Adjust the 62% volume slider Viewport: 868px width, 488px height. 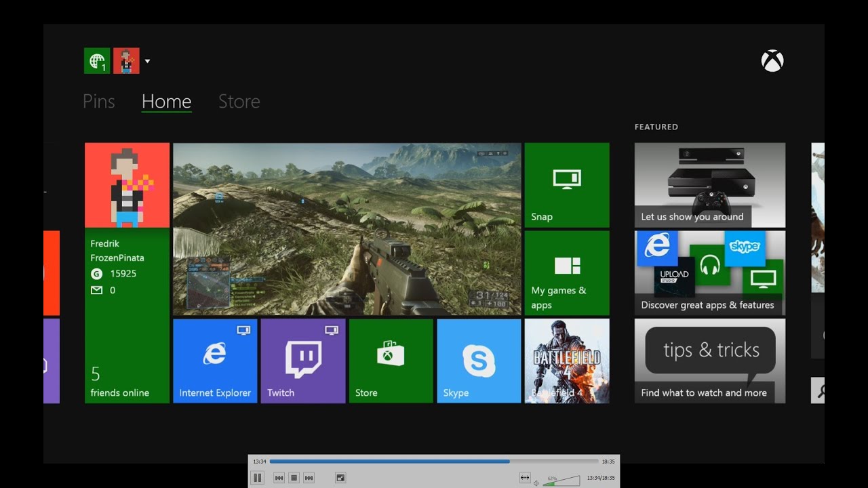pyautogui.click(x=561, y=480)
